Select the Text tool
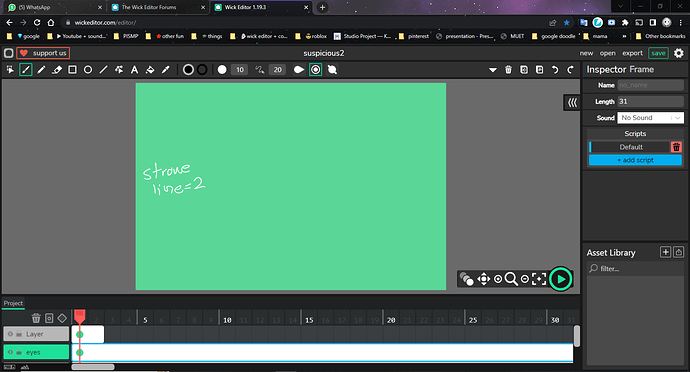This screenshot has width=690, height=372. (x=134, y=70)
